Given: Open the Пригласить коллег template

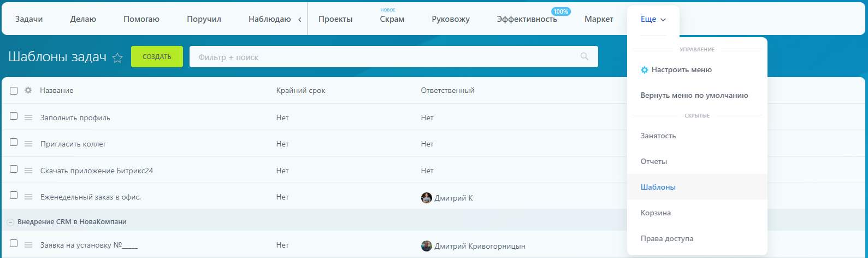Looking at the screenshot, I should (73, 144).
